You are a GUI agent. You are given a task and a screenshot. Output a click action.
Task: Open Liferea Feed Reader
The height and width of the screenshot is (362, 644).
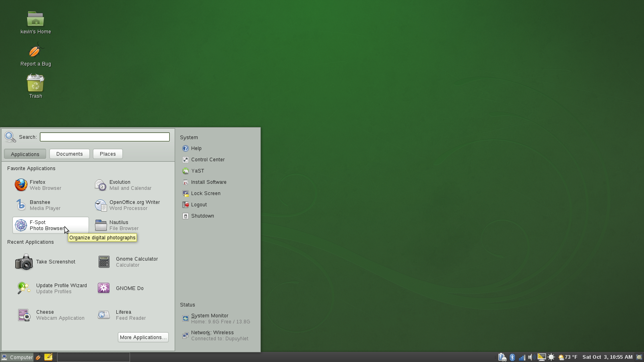pyautogui.click(x=127, y=315)
